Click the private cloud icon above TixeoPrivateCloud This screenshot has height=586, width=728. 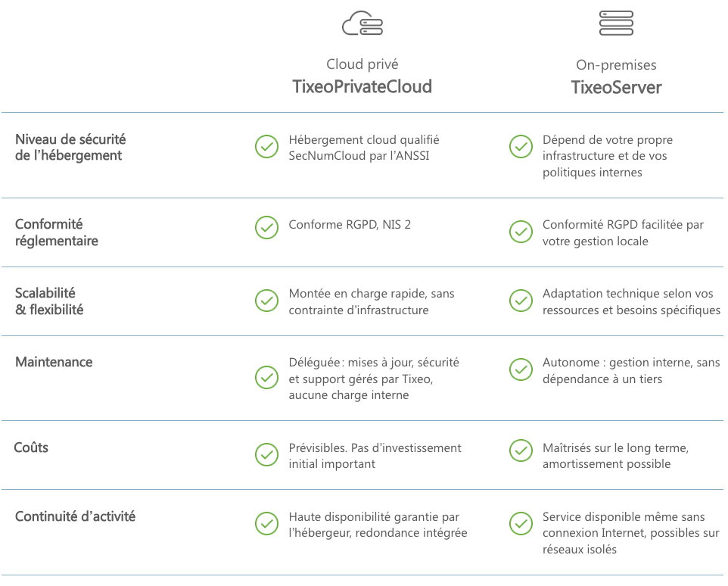[362, 23]
